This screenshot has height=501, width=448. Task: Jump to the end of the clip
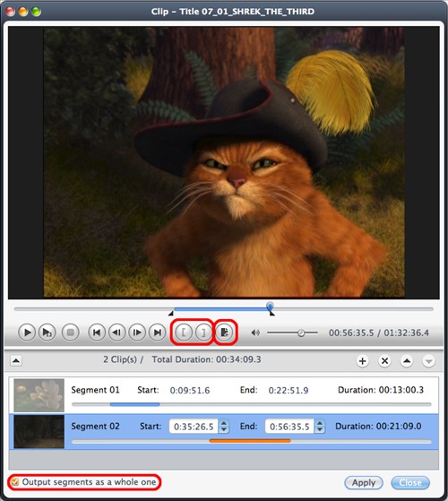pyautogui.click(x=157, y=333)
